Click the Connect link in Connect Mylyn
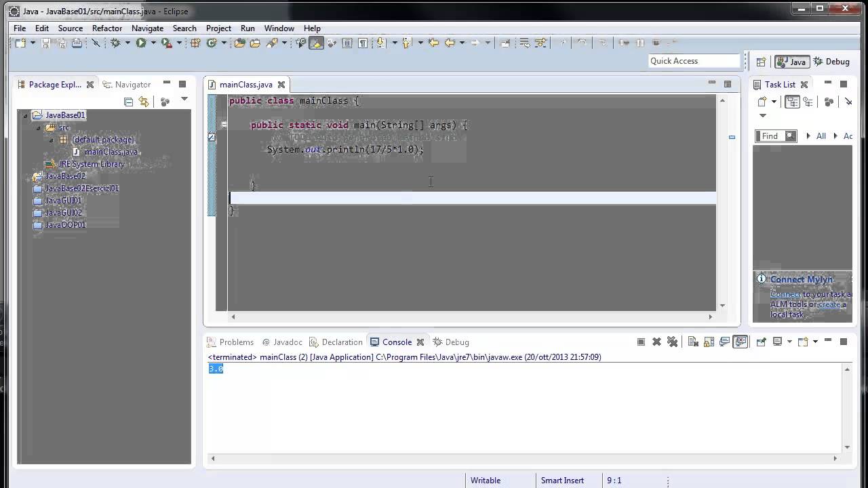The height and width of the screenshot is (488, 868). tap(785, 294)
